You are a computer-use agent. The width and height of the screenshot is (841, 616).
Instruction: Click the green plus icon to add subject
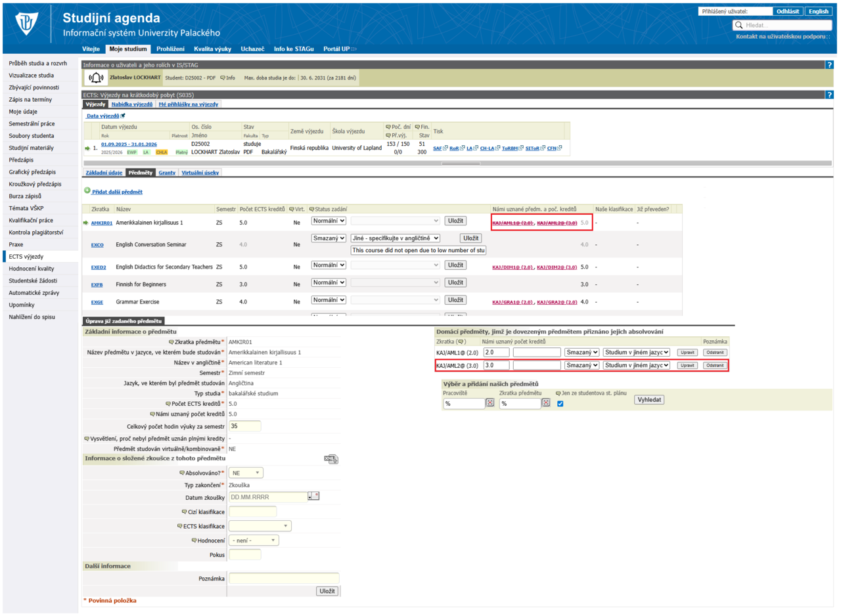point(87,191)
